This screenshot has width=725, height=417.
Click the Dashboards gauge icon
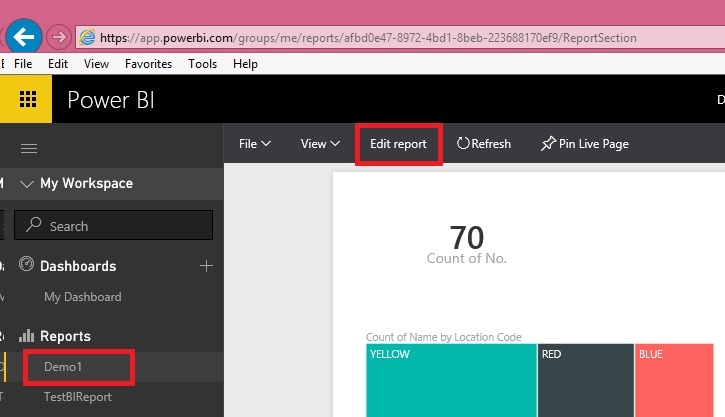click(26, 264)
